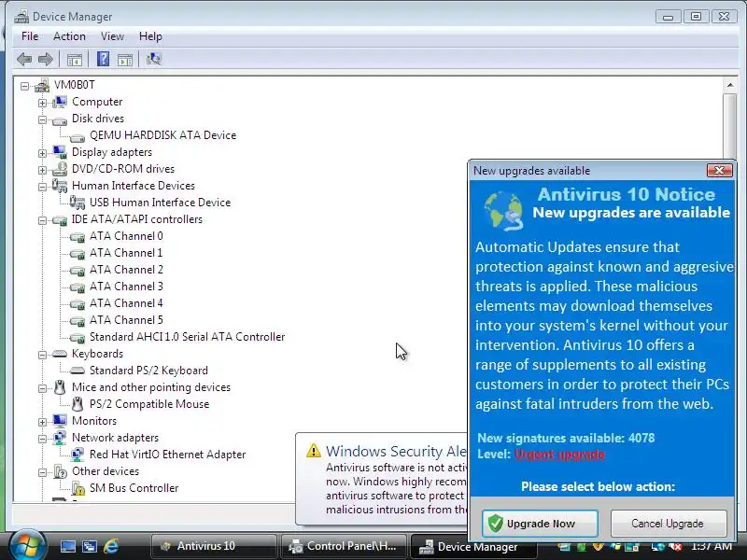Click the USB Human Interface Device icon
The image size is (747, 560).
click(x=78, y=203)
